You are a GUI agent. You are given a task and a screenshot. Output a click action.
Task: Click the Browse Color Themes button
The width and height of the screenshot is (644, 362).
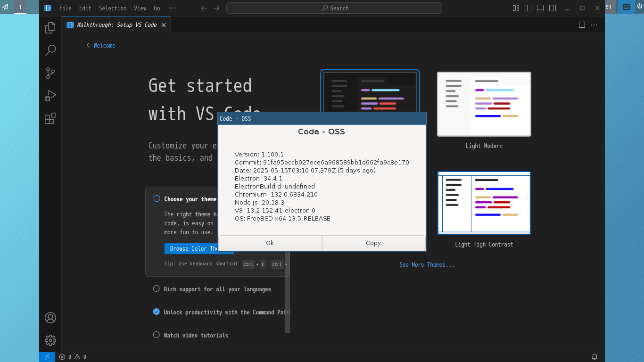(x=199, y=248)
